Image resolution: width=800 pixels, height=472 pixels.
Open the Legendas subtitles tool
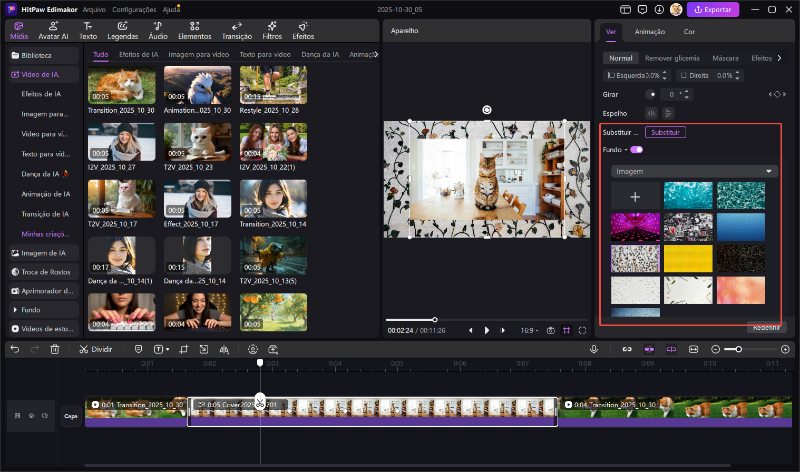(122, 31)
